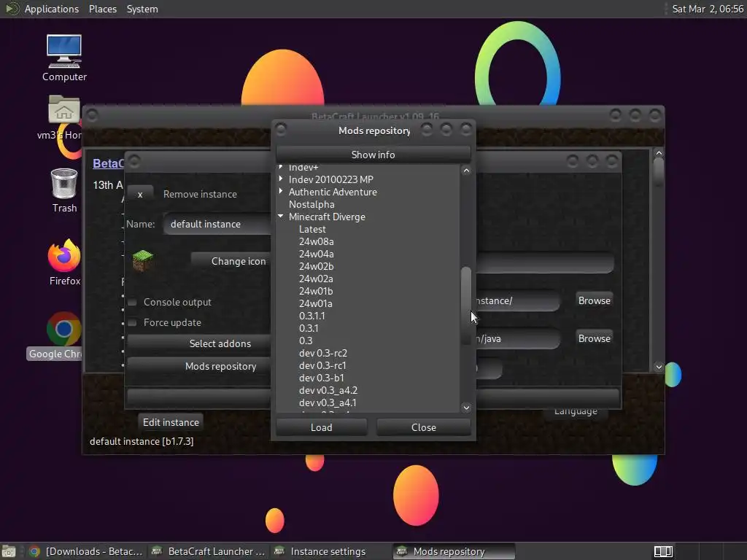Click the BetaCraft link in launcher changelog
Screen dimensions: 747x560
[x=108, y=163]
